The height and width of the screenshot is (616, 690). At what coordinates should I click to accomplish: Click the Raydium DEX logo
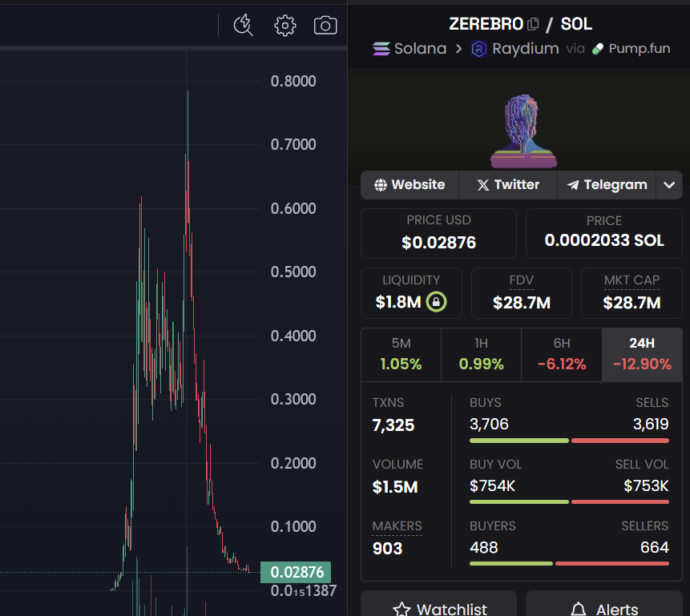[x=479, y=49]
